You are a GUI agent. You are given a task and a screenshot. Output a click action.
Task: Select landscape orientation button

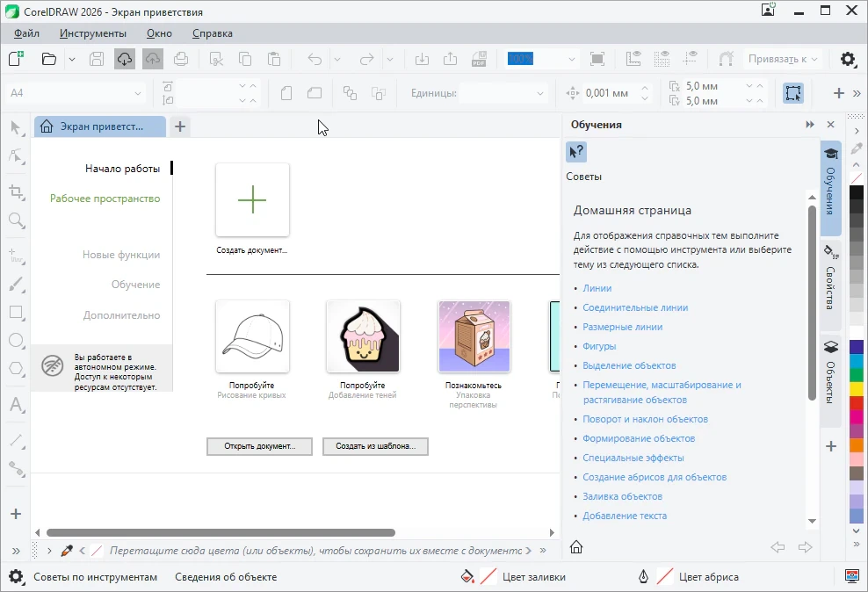coord(315,93)
